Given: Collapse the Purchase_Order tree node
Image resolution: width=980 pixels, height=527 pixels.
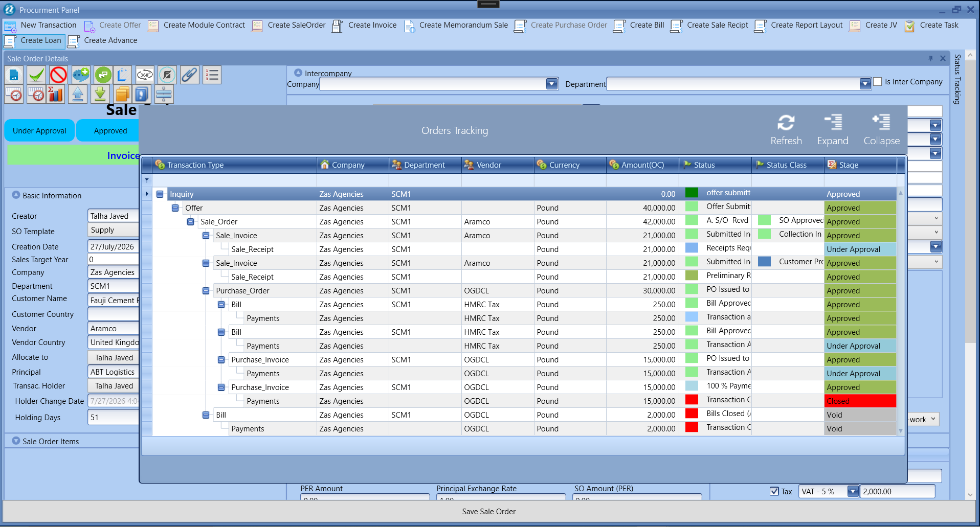Looking at the screenshot, I should tap(206, 291).
